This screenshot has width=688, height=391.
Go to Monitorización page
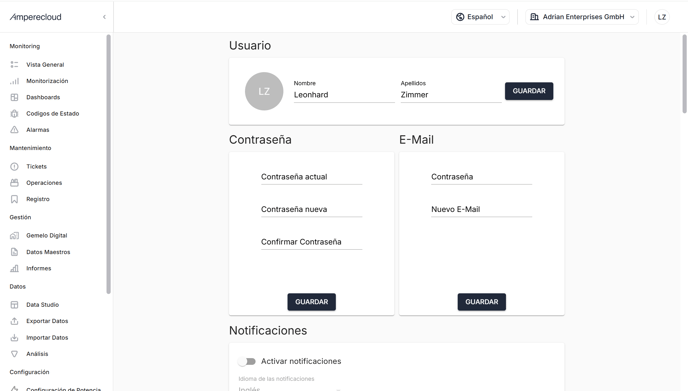click(x=47, y=81)
